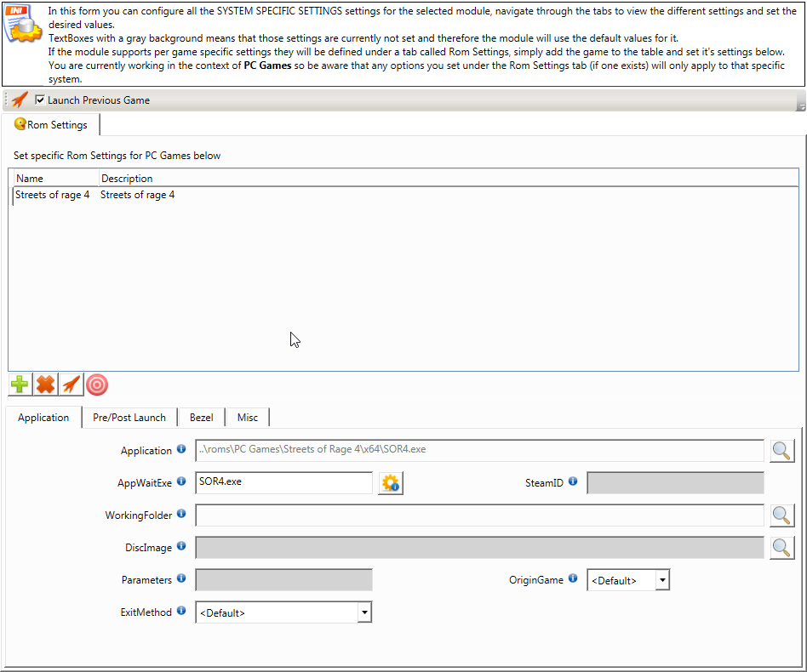Switch to the Bezel tab

tap(202, 418)
